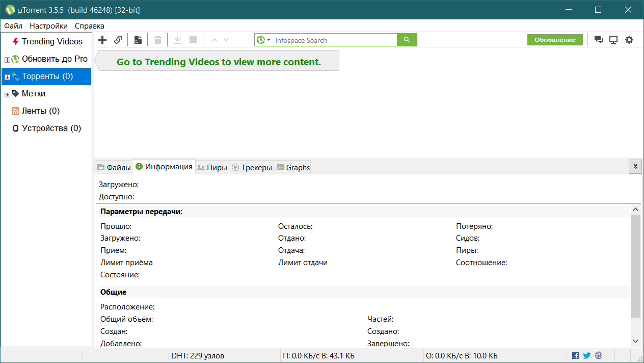Click the info pane scroll up arrow

pos(635,209)
